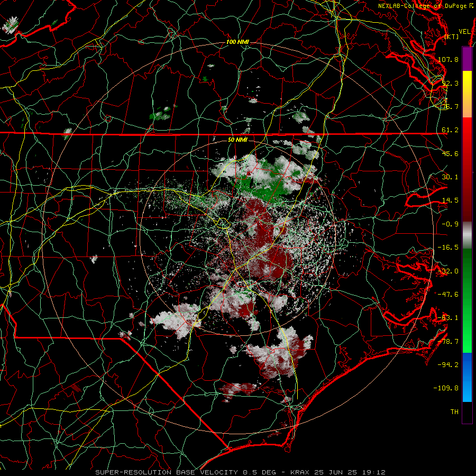Click the Super-Resolution Base Velocity caption
This screenshot has height=476, width=476.
tap(241, 472)
